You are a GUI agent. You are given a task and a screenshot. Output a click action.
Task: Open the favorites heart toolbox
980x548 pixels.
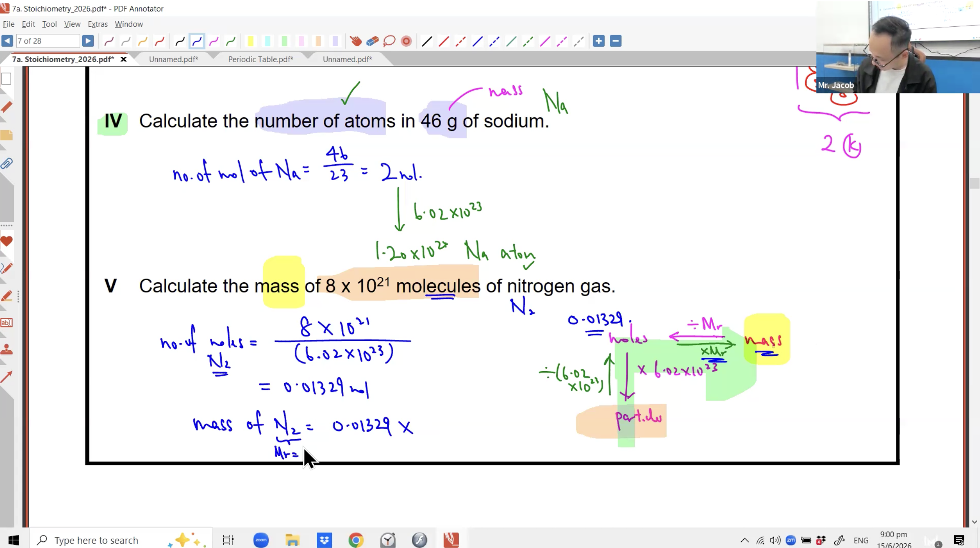(6, 241)
